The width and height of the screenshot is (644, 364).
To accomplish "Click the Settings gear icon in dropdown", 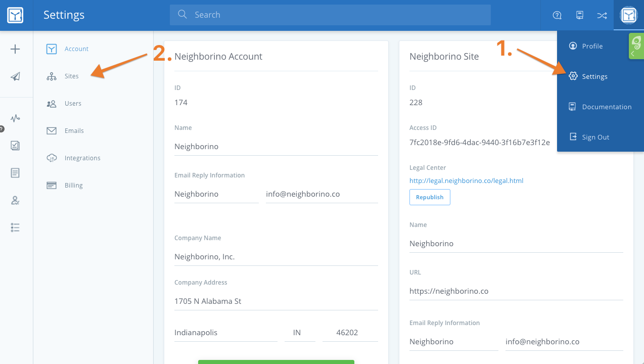I will click(x=573, y=76).
